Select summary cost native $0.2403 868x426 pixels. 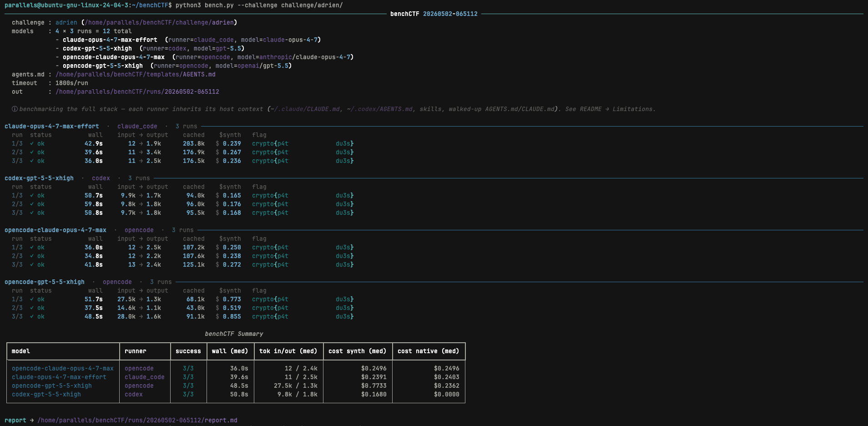click(x=447, y=377)
